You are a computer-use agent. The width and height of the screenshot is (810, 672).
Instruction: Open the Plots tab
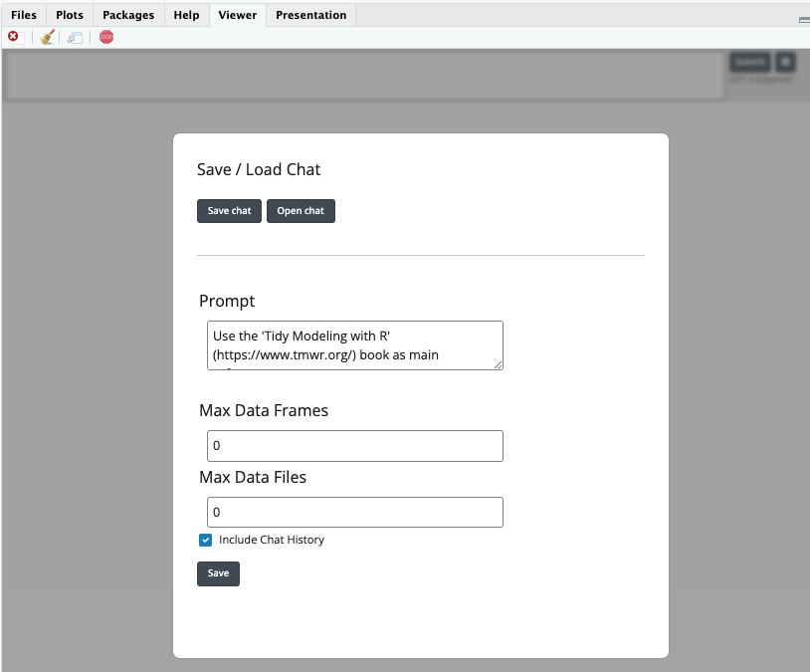click(69, 15)
